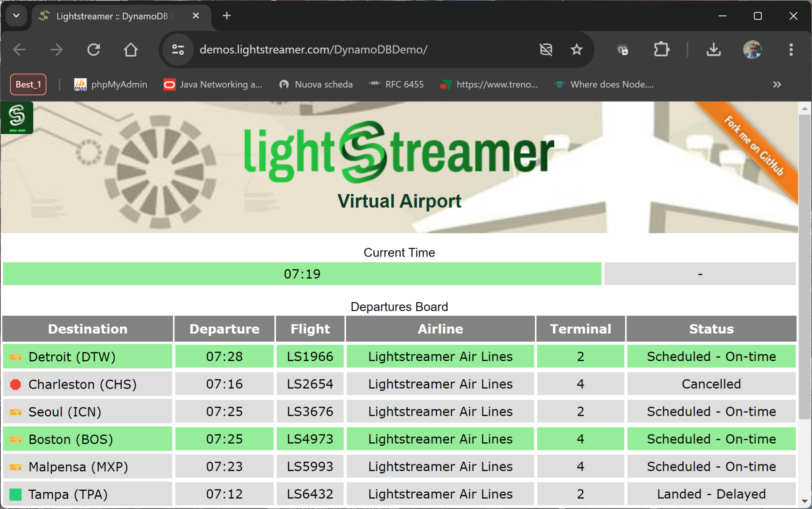Click the Landed - Delayed status cell
The width and height of the screenshot is (812, 509).
[x=711, y=494]
